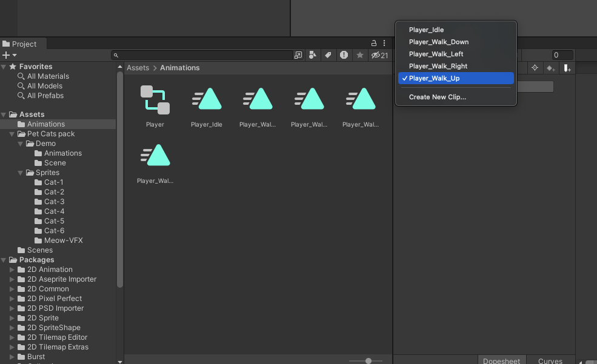Open search in new window icon
Image resolution: width=597 pixels, height=364 pixels.
click(x=298, y=55)
